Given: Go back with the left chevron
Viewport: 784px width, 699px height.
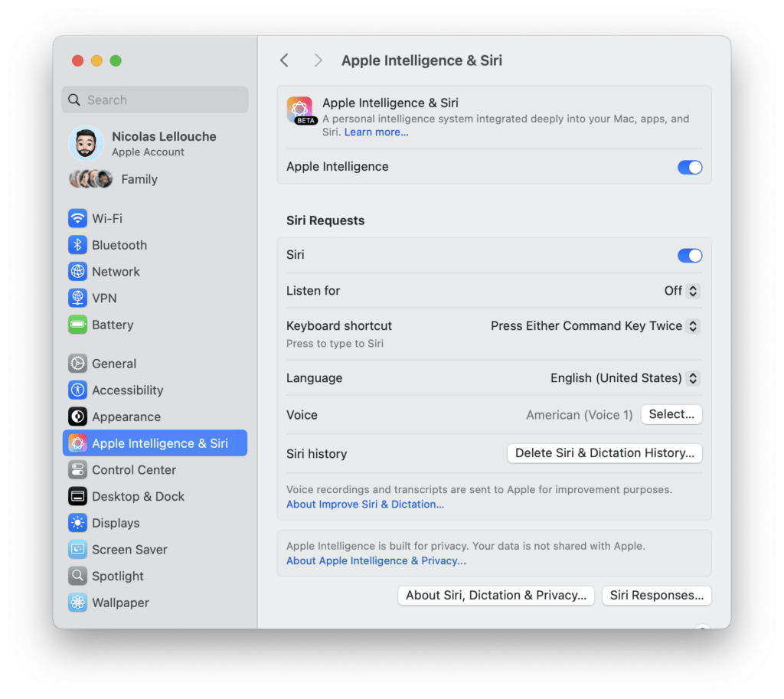Looking at the screenshot, I should (285, 60).
